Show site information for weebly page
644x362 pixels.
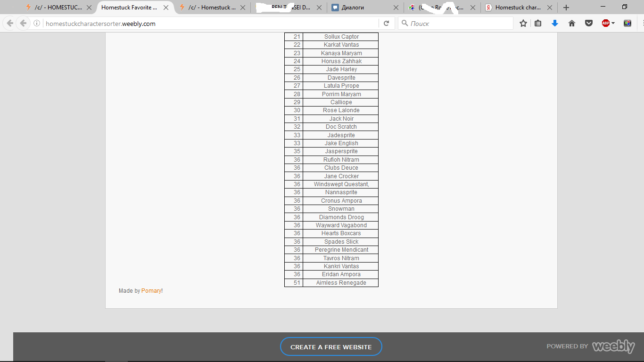tap(37, 24)
